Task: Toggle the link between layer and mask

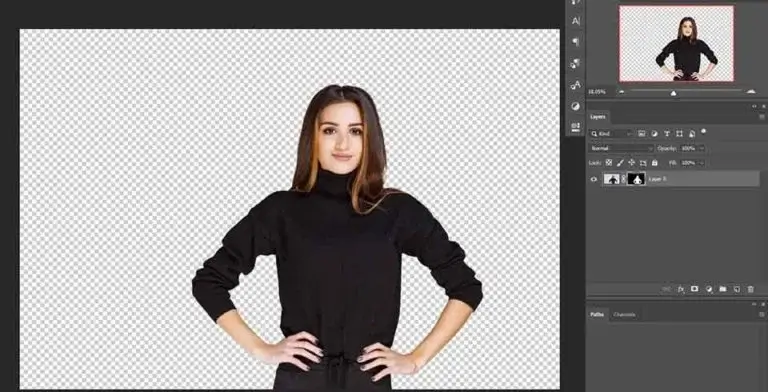Action: (x=624, y=179)
